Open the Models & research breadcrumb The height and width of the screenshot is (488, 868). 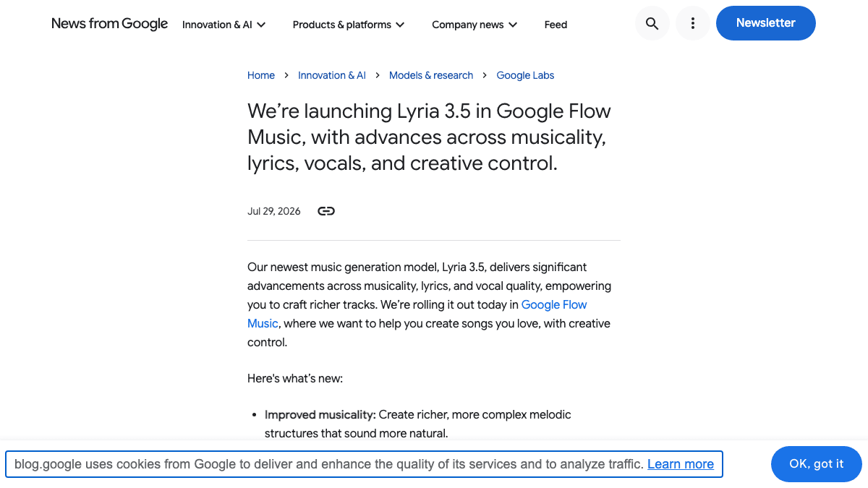(431, 75)
